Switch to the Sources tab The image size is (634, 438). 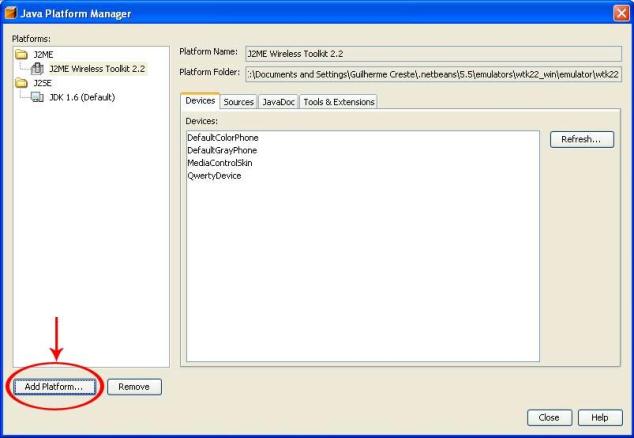[238, 102]
